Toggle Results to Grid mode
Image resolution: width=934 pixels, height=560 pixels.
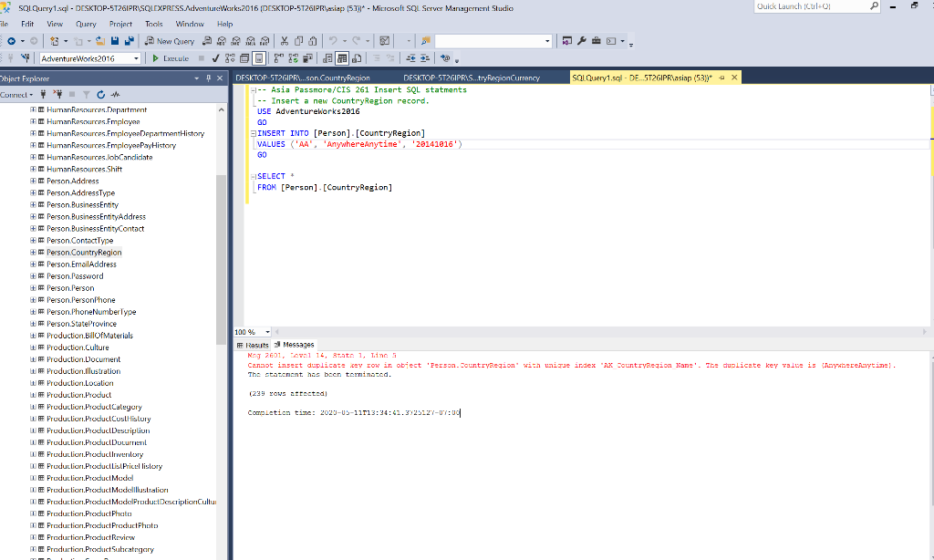click(342, 58)
